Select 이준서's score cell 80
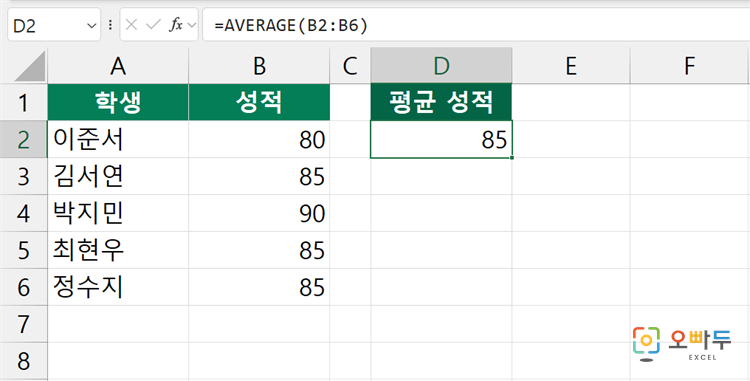 click(259, 139)
